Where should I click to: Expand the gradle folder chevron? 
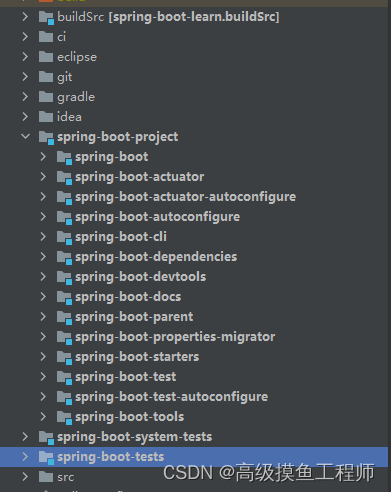pos(25,97)
